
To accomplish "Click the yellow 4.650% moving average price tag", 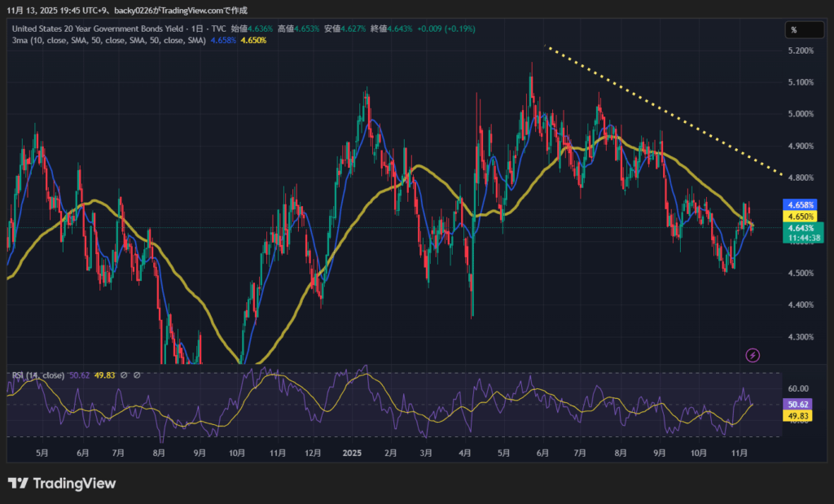I will click(x=797, y=217).
